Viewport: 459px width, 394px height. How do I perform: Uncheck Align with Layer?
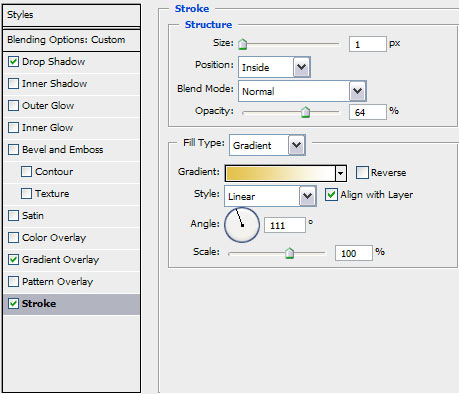click(331, 195)
